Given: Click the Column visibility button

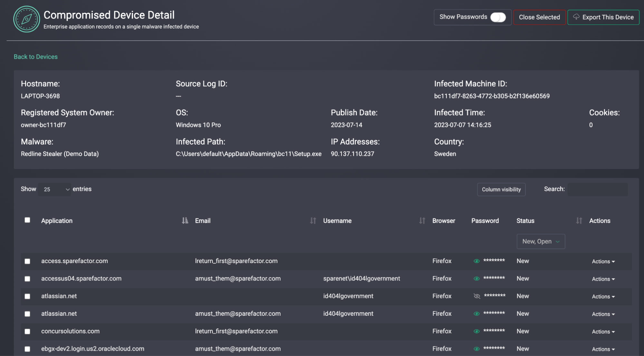Looking at the screenshot, I should 501,189.
